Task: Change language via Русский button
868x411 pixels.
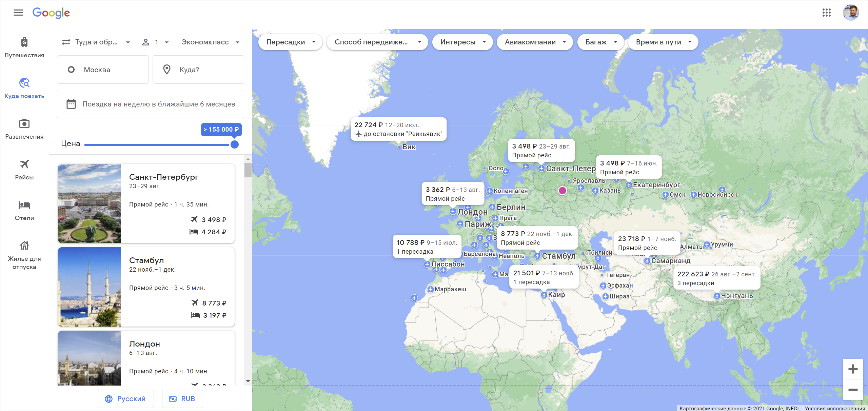Action: (126, 399)
